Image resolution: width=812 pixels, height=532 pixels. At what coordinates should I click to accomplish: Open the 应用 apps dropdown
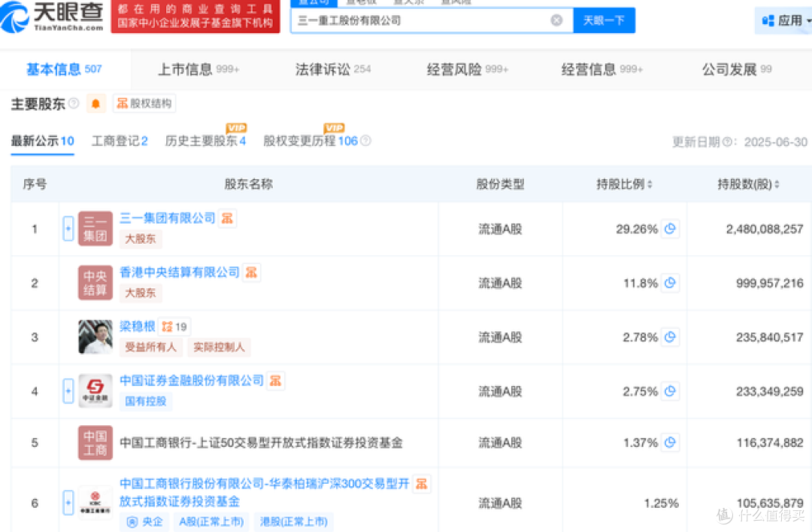pos(784,21)
